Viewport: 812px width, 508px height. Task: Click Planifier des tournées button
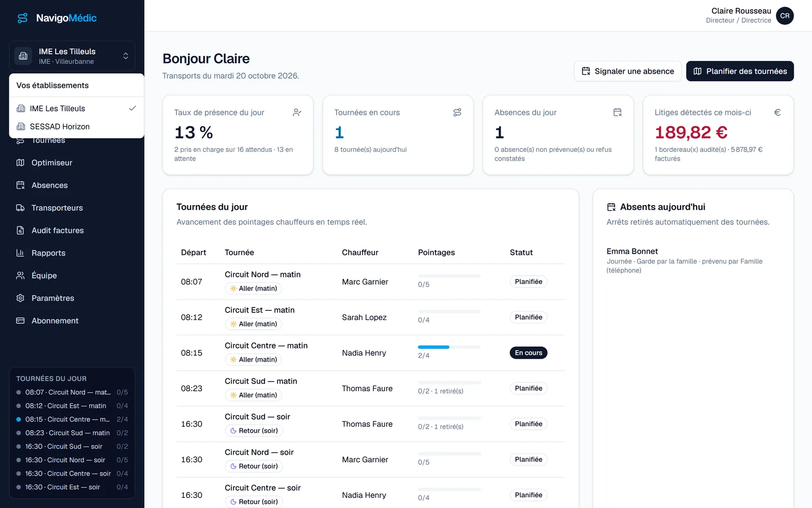(740, 71)
